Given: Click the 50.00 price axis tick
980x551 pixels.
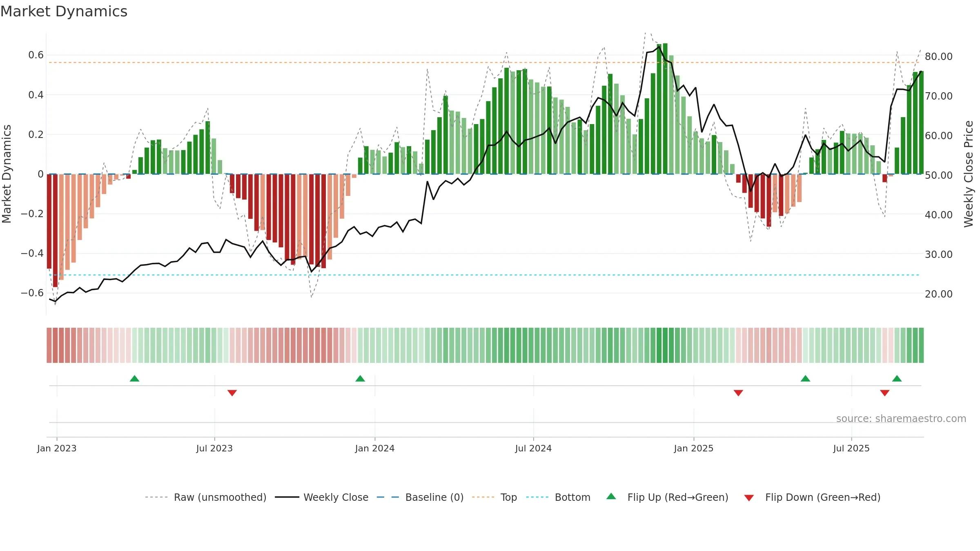Looking at the screenshot, I should click(939, 175).
